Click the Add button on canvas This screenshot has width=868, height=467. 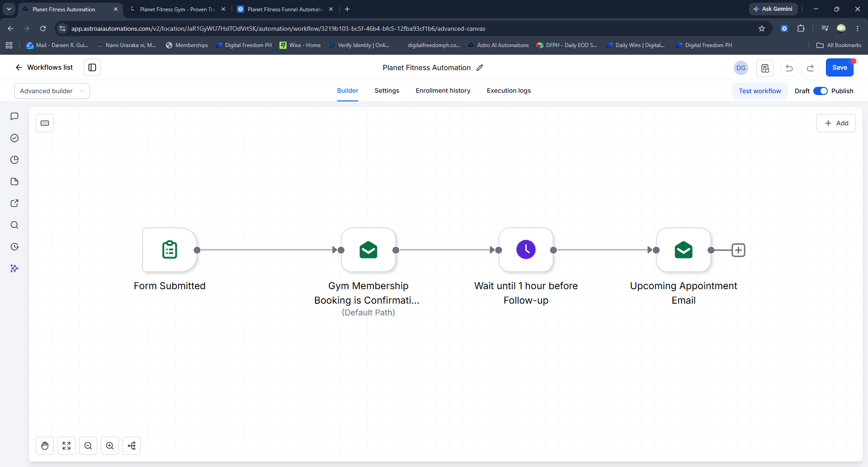[836, 123]
